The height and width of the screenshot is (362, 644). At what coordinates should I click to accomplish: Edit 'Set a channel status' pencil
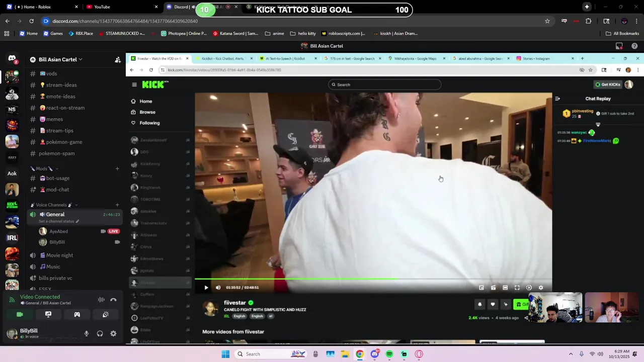click(77, 221)
